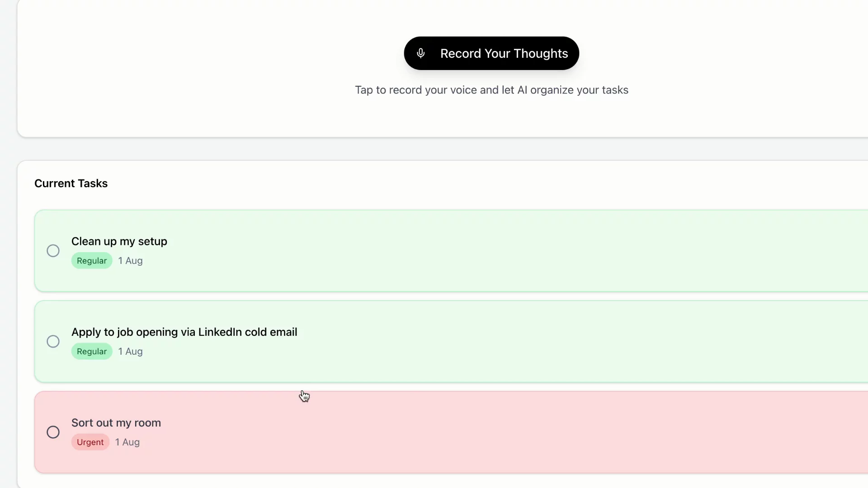Viewport: 868px width, 488px height.
Task: Click the 1 Aug date on the LinkedIn task
Action: [x=130, y=352]
